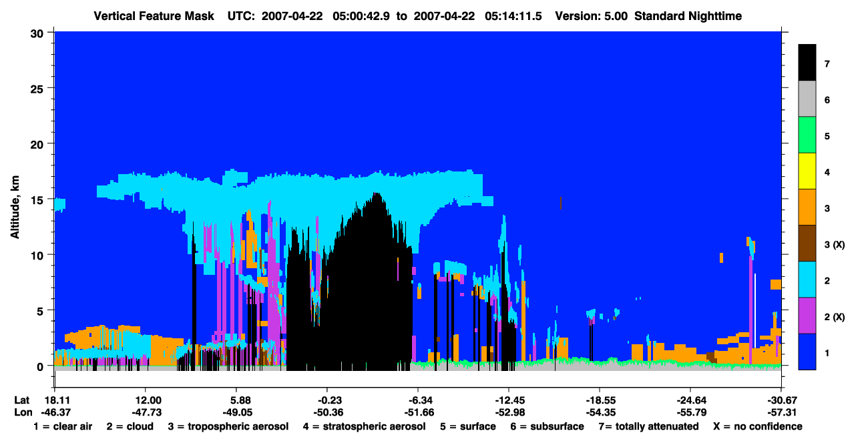The image size is (868, 445).
Task: Click the colorbar label '2 (X)'
Action: (x=834, y=316)
